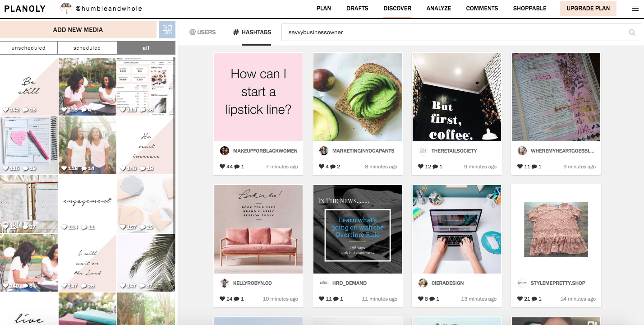Screen dimensions: 644x325
Task: Open the avocado toast post thumbnail
Action: (358, 97)
